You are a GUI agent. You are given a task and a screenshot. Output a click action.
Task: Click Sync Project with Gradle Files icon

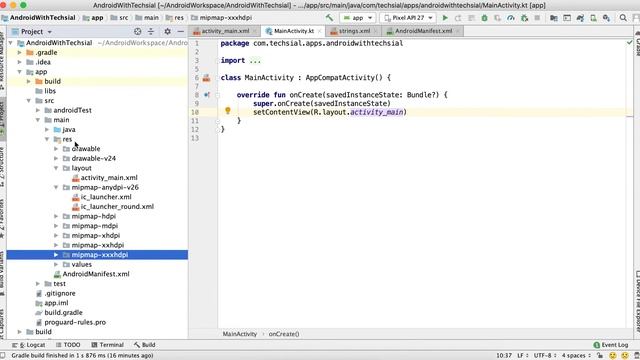[x=580, y=18]
